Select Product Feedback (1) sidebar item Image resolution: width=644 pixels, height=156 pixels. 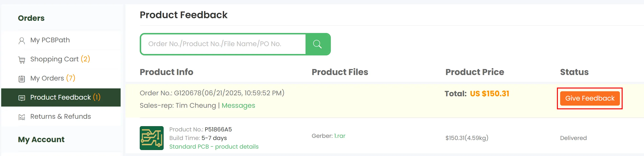65,97
